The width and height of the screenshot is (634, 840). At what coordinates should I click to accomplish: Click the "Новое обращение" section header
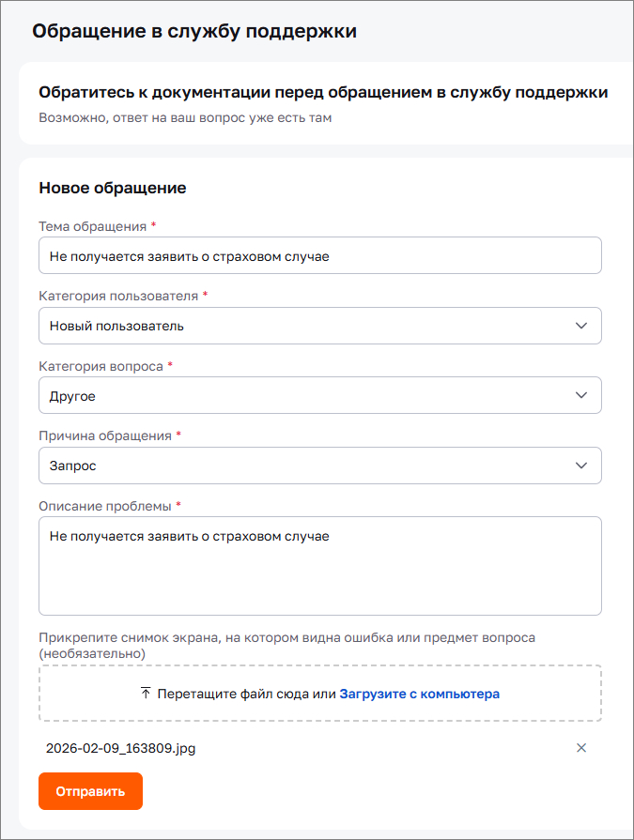point(112,188)
